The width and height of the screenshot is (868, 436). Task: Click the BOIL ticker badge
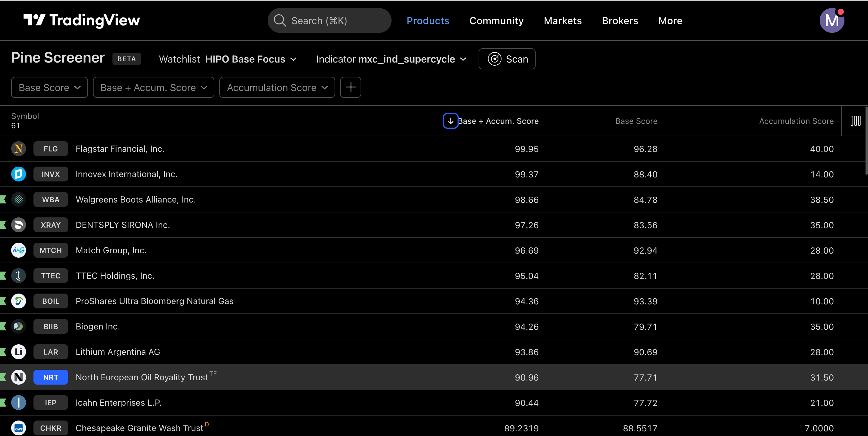pyautogui.click(x=50, y=301)
